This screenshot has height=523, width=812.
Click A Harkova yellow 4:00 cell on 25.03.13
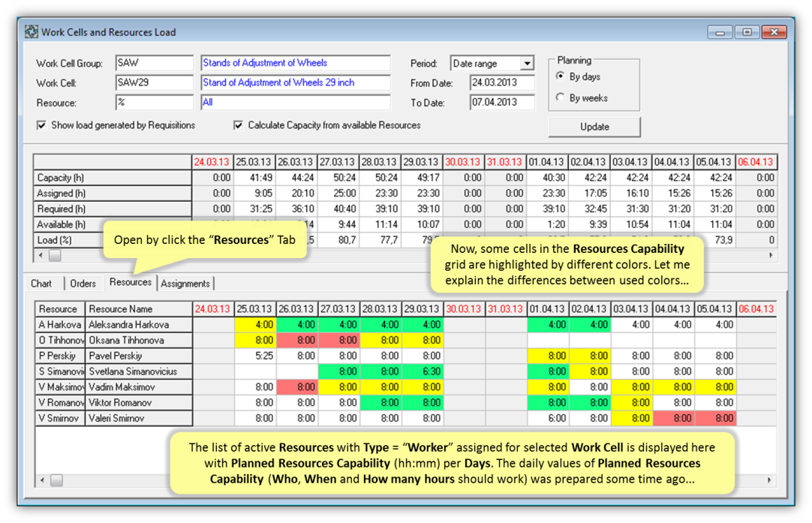[x=255, y=325]
